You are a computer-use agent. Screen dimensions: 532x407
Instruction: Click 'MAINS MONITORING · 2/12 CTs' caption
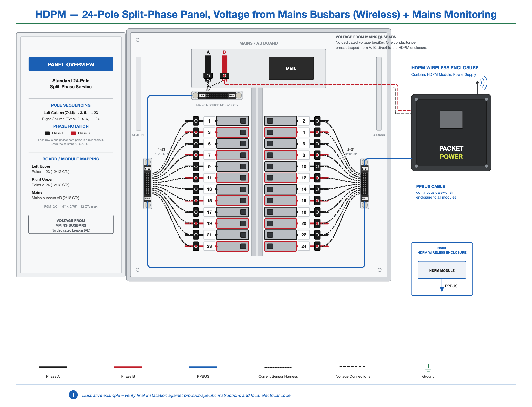pos(217,105)
